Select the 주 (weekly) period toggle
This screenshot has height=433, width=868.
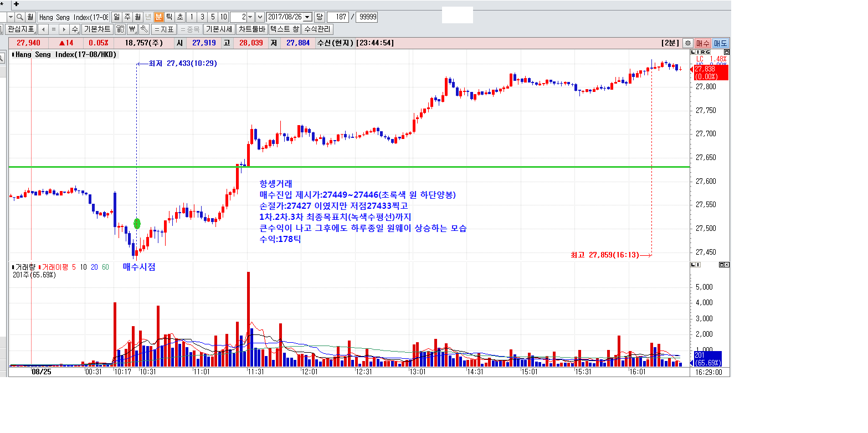pos(127,17)
